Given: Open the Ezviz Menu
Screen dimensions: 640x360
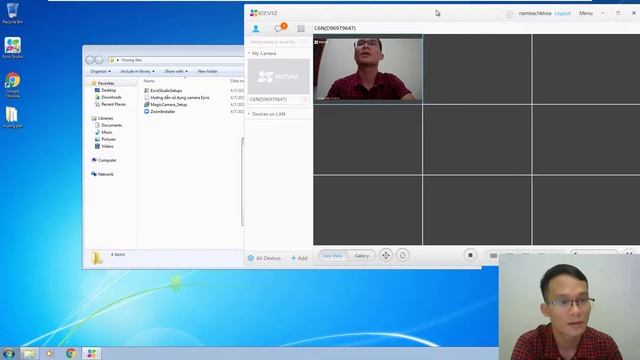Looking at the screenshot, I should tap(586, 13).
